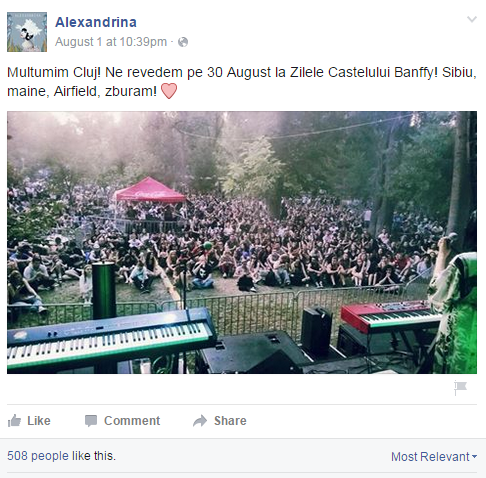486x478 pixels.
Task: Click the thumbs-up Like icon
Action: tap(14, 421)
